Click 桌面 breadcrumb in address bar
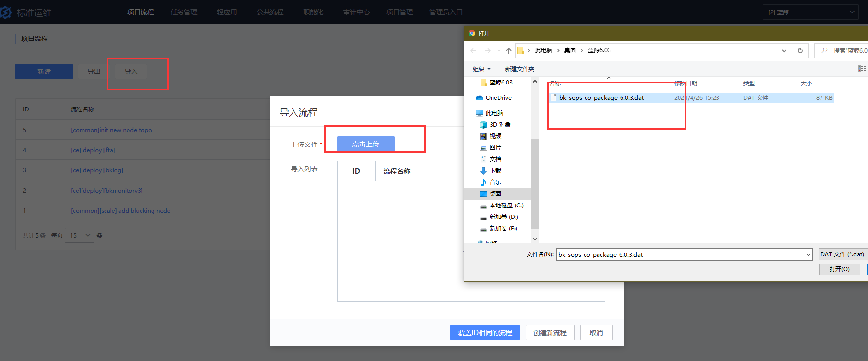The image size is (868, 361). pyautogui.click(x=570, y=50)
